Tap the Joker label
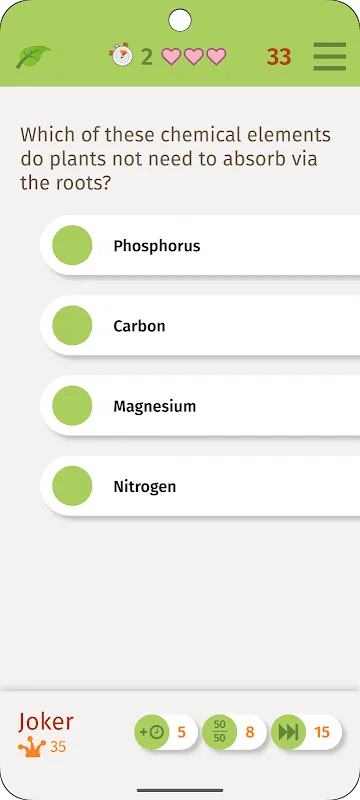The width and height of the screenshot is (360, 800). [46, 722]
